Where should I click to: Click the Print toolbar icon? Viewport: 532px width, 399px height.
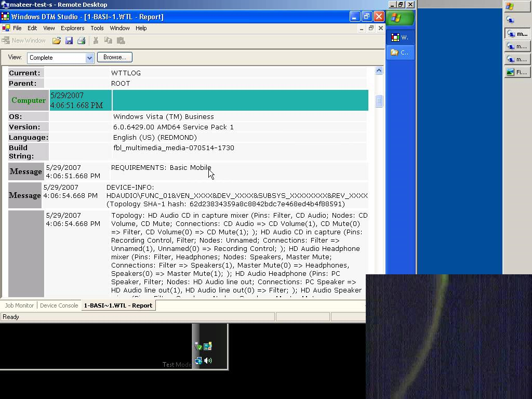[81, 41]
